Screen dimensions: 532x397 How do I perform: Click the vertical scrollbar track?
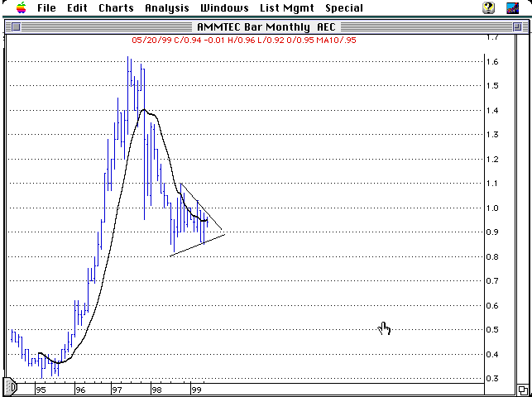[x=523, y=208]
